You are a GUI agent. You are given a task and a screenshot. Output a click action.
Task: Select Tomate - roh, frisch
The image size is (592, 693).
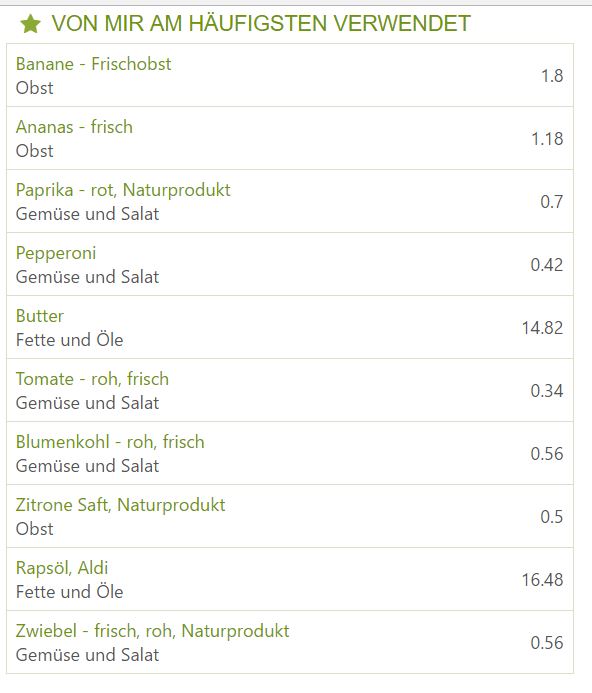pyautogui.click(x=92, y=379)
